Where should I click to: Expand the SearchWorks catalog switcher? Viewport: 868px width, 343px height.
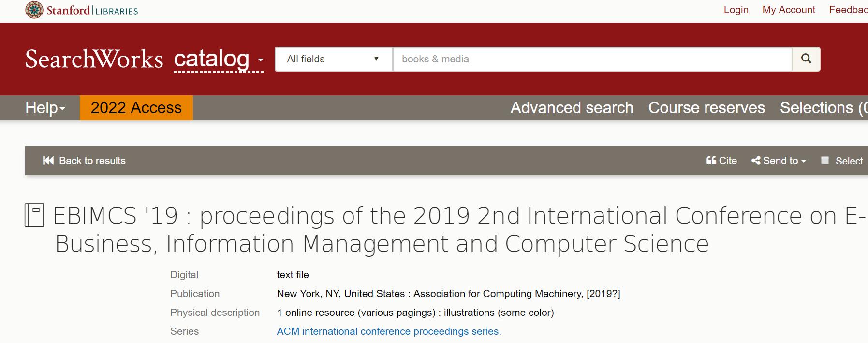coord(219,60)
